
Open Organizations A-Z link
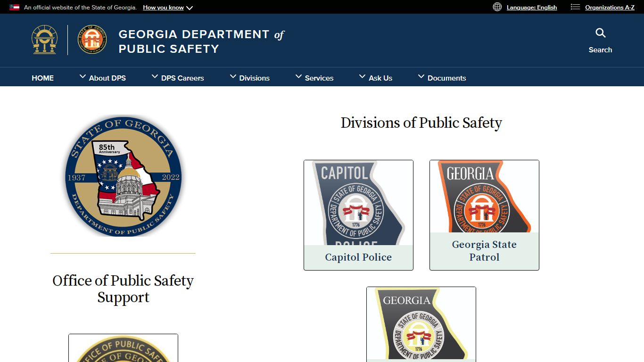610,7
